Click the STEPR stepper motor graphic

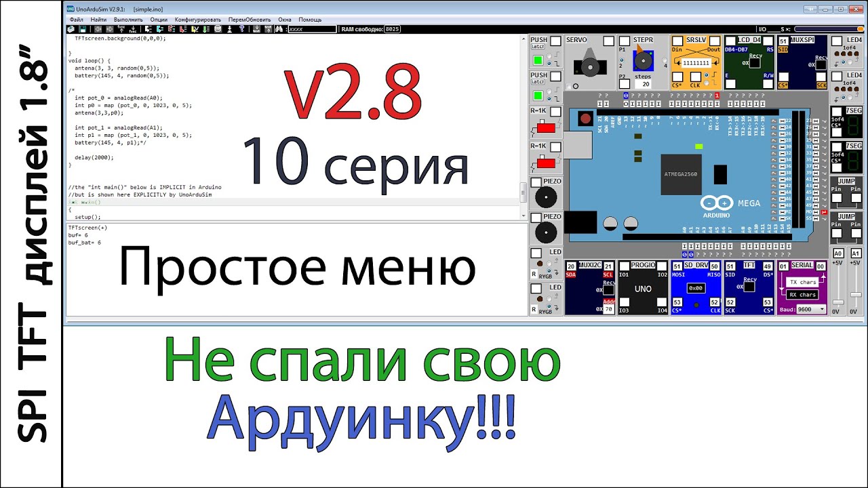pos(644,60)
